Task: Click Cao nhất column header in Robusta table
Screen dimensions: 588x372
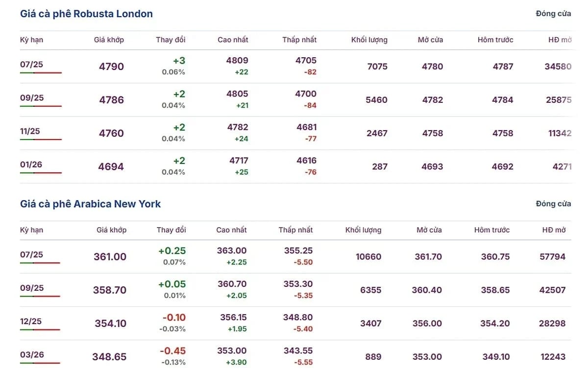Action: [x=233, y=40]
